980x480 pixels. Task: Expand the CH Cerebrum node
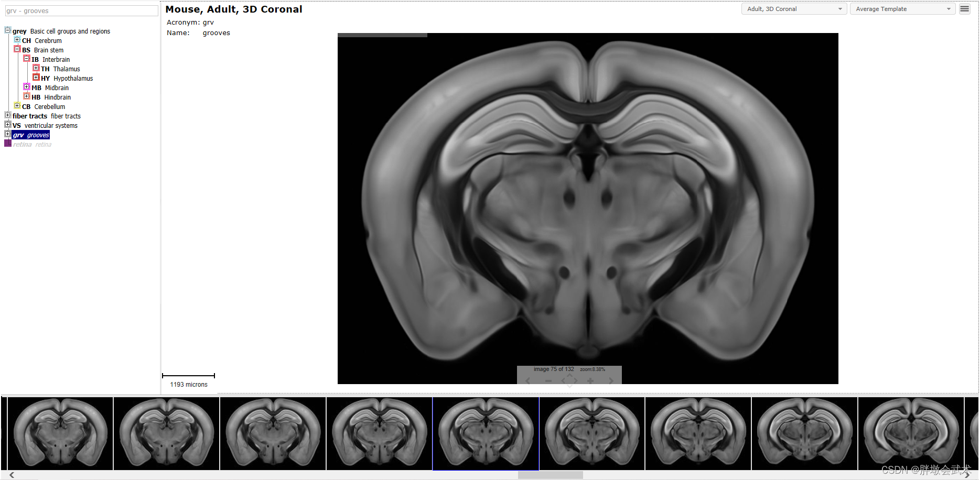pos(17,40)
